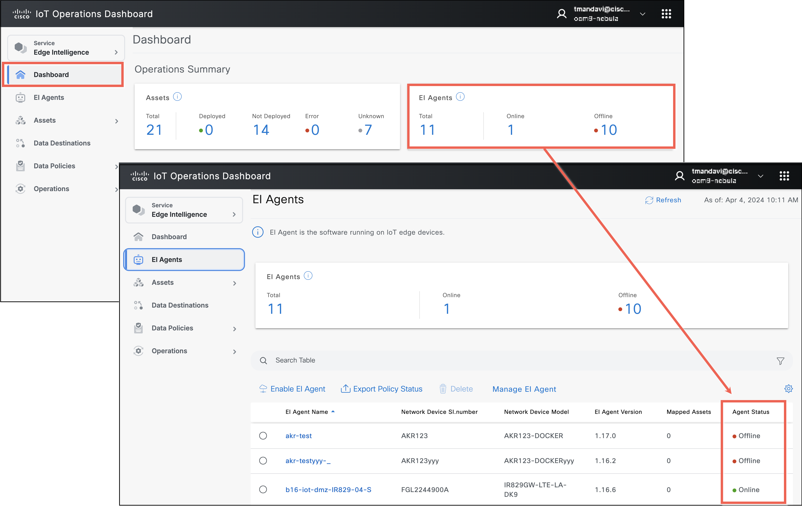Image resolution: width=802 pixels, height=532 pixels.
Task: Select radio button for akr-testyyy-_ row
Action: click(263, 461)
